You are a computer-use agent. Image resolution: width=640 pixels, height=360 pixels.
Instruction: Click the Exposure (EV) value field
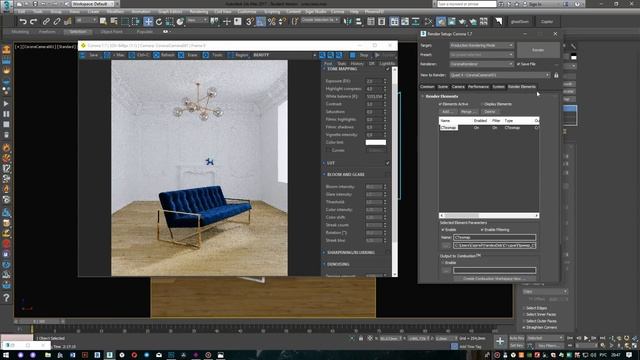374,81
